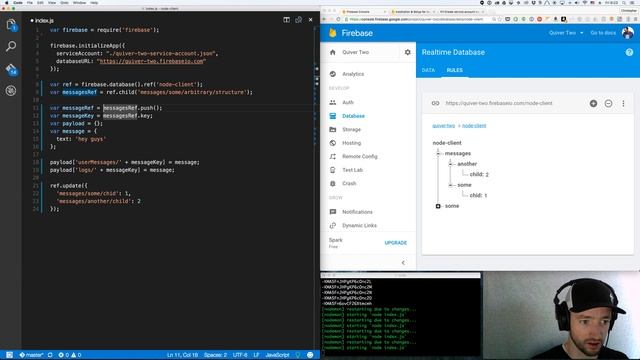Viewport: 640px width, 360px height.
Task: Open the Help menu in the macOS menu bar
Action: click(94, 2)
